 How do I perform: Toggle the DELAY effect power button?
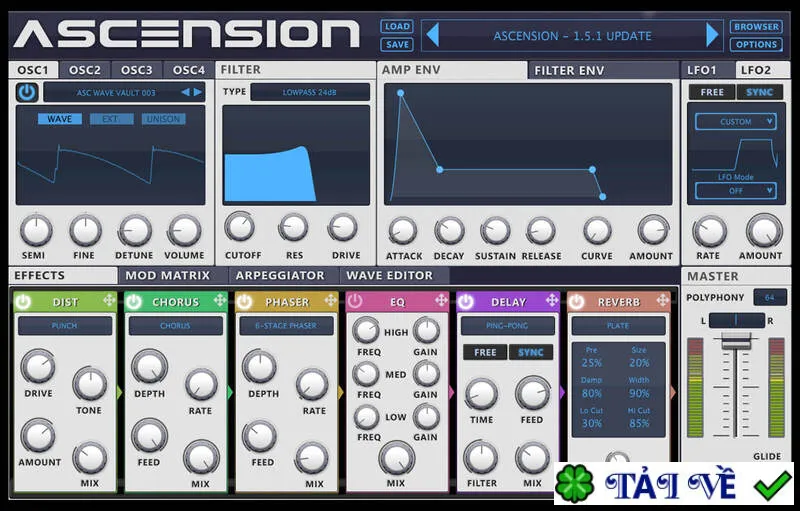pos(465,302)
